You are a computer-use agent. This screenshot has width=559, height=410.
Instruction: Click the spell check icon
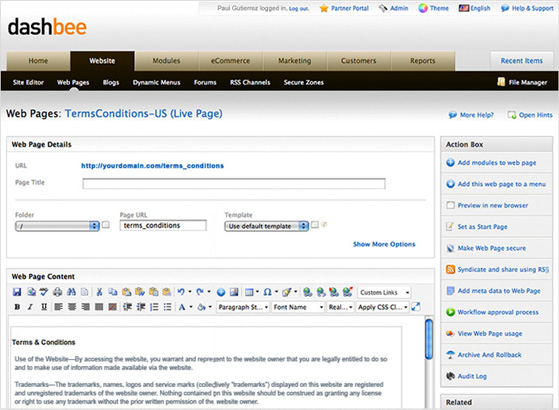click(44, 292)
